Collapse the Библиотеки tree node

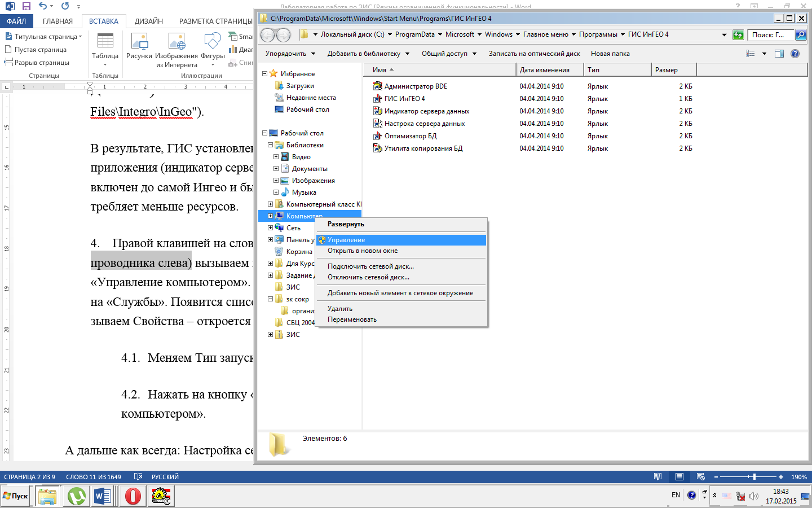pos(270,145)
